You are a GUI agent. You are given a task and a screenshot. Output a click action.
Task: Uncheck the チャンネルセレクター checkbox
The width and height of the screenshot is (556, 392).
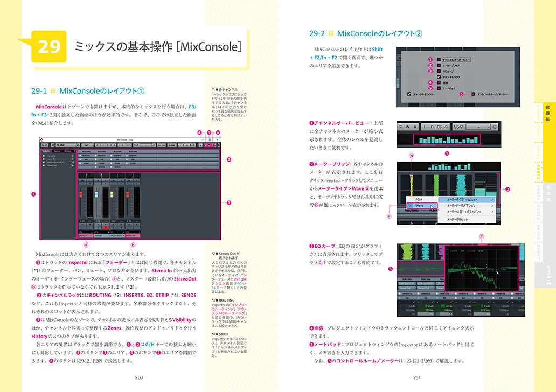[x=409, y=94]
